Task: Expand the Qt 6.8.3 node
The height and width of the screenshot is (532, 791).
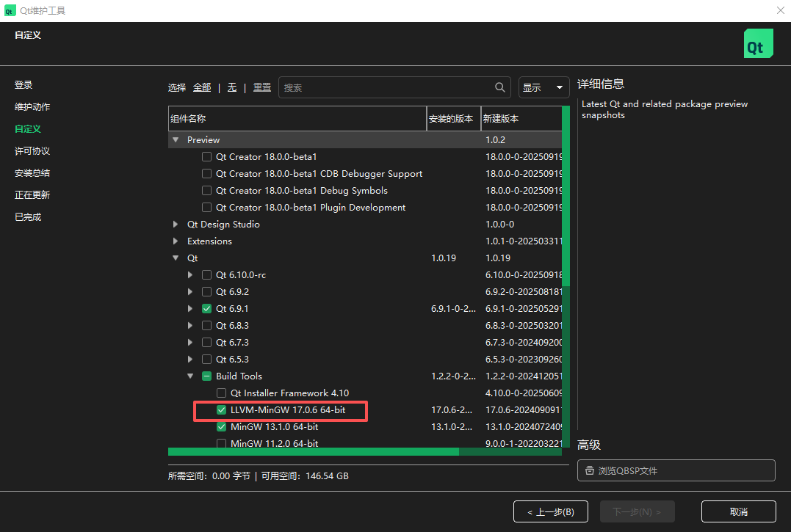Action: coord(190,326)
